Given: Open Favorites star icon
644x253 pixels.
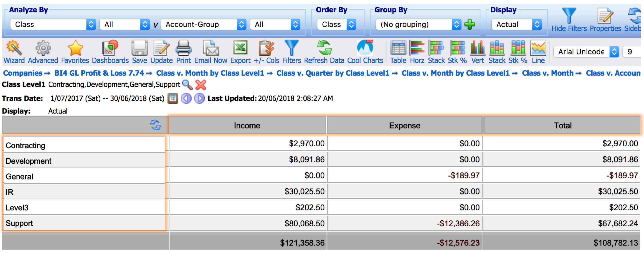Looking at the screenshot, I should coord(75,52).
